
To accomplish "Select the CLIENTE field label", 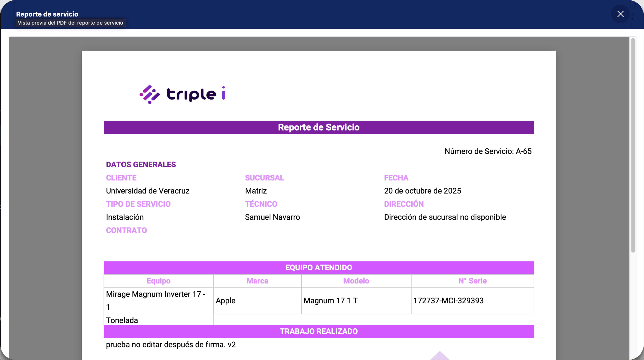I will (121, 178).
